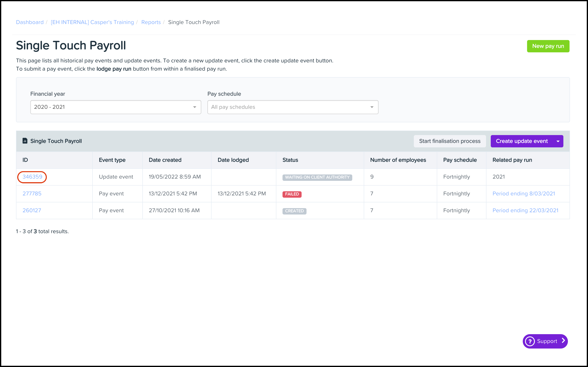Screen dimensions: 588x367
Task: Navigate to Casper's Training breadcrumb
Action: pos(92,22)
